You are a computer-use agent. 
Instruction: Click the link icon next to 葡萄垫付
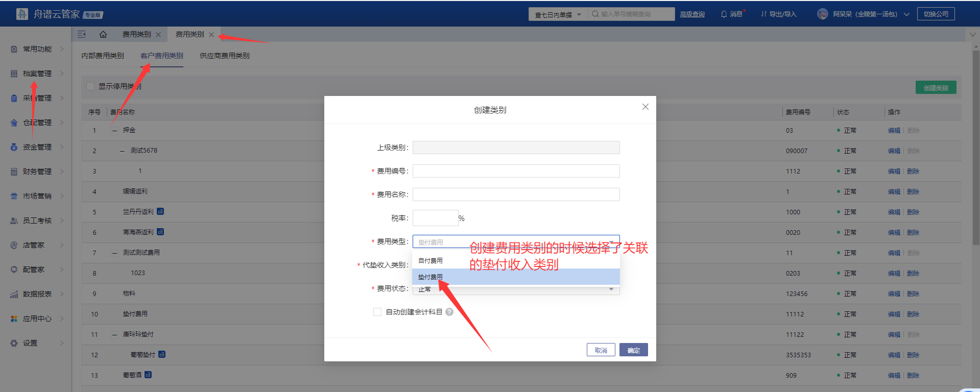coord(162,354)
